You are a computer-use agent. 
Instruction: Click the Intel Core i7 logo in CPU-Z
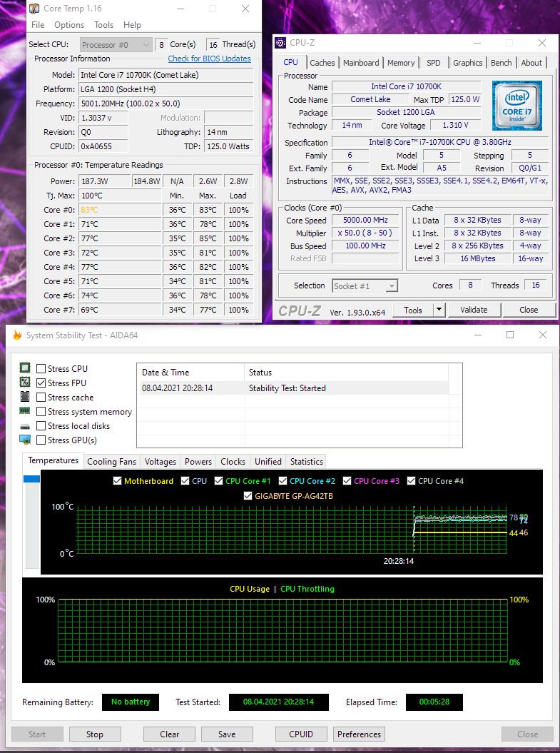pyautogui.click(x=516, y=106)
